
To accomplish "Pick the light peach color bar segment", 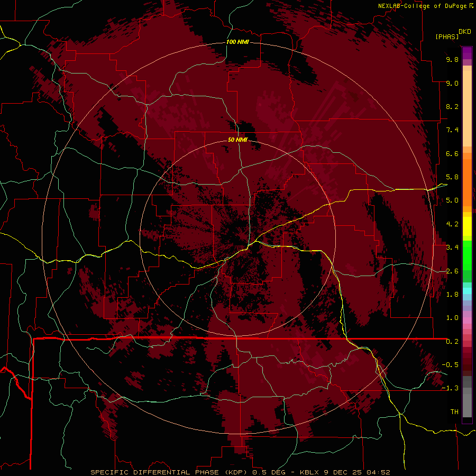I will tap(467, 109).
